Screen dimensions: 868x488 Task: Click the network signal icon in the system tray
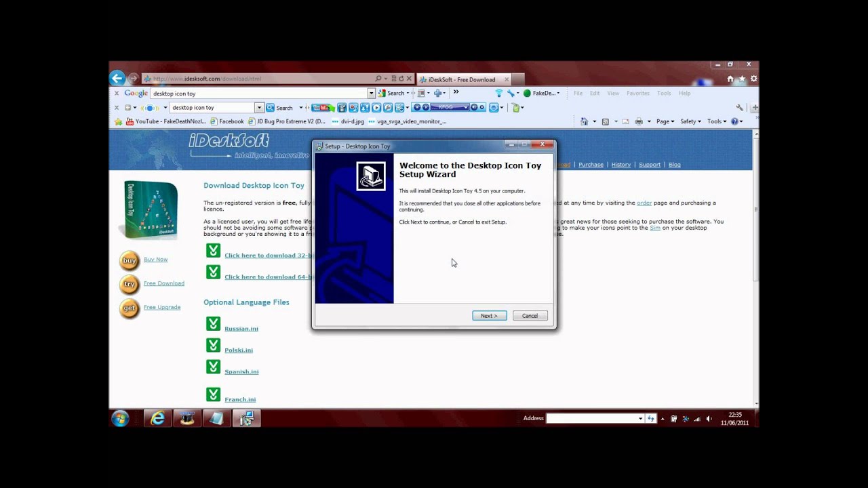[697, 419]
